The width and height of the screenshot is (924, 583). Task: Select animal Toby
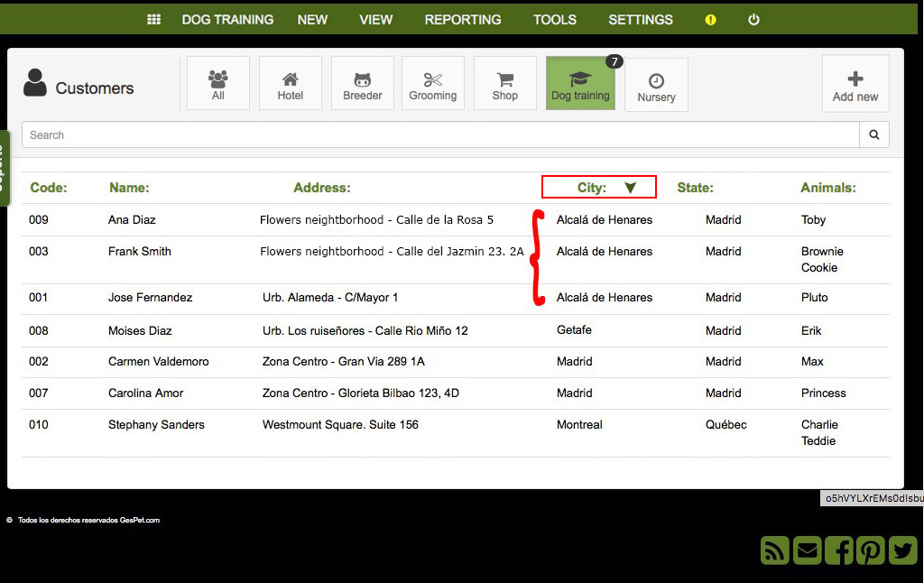pyautogui.click(x=813, y=220)
